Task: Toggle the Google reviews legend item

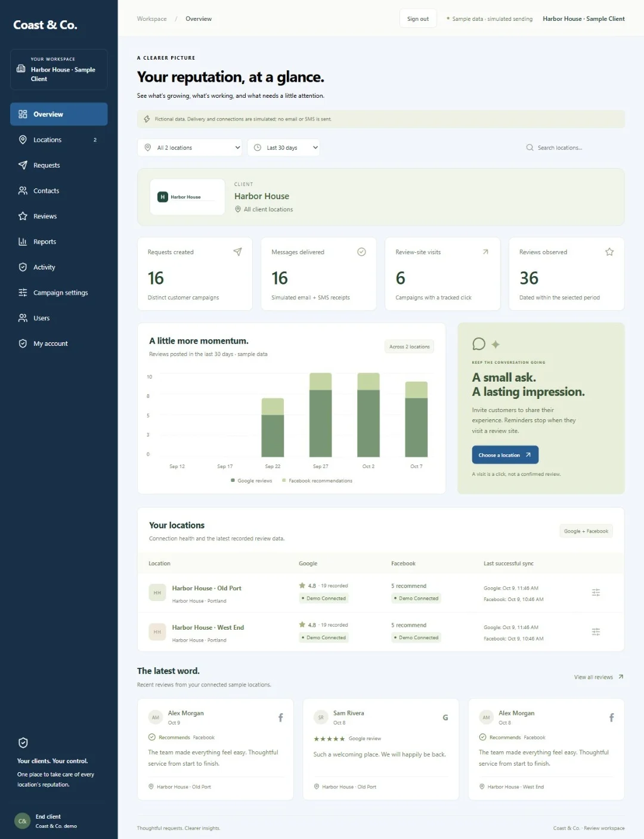Action: pyautogui.click(x=252, y=480)
